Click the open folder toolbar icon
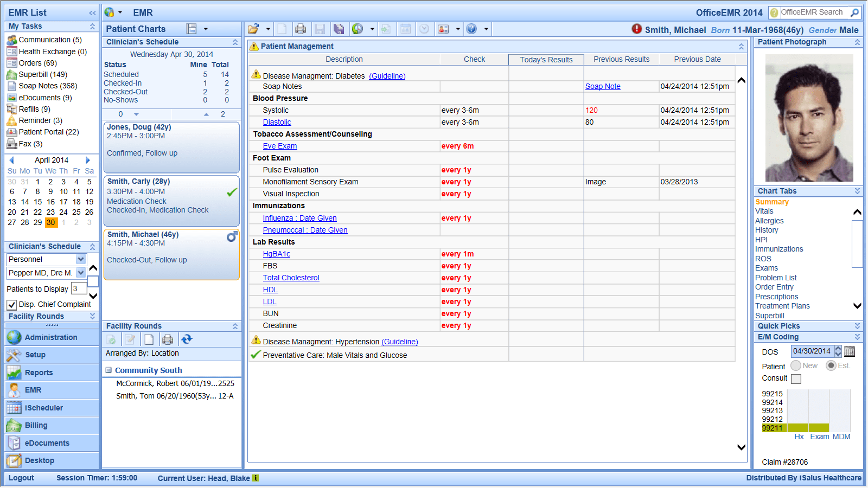The height and width of the screenshot is (488, 868). [253, 29]
